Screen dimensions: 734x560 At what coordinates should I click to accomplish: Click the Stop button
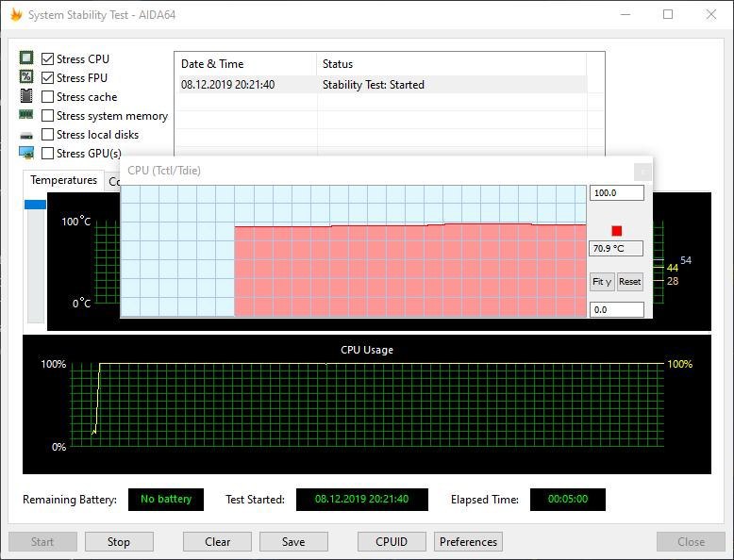point(119,542)
